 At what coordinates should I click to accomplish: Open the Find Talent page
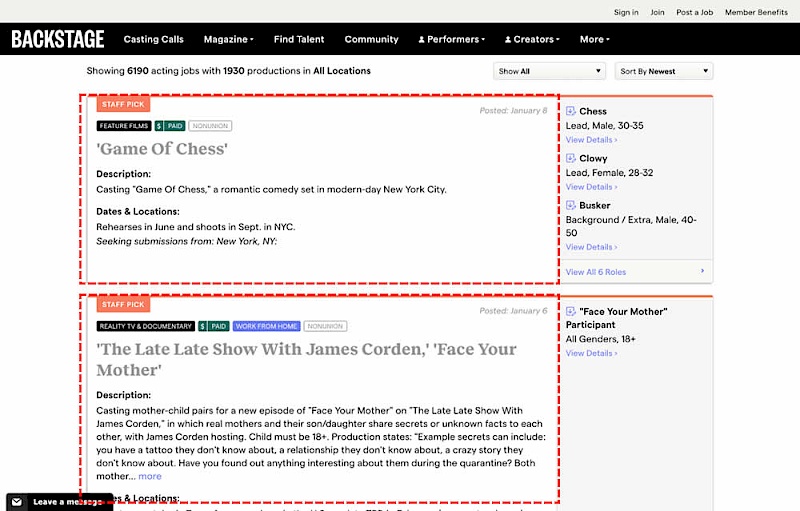point(299,40)
